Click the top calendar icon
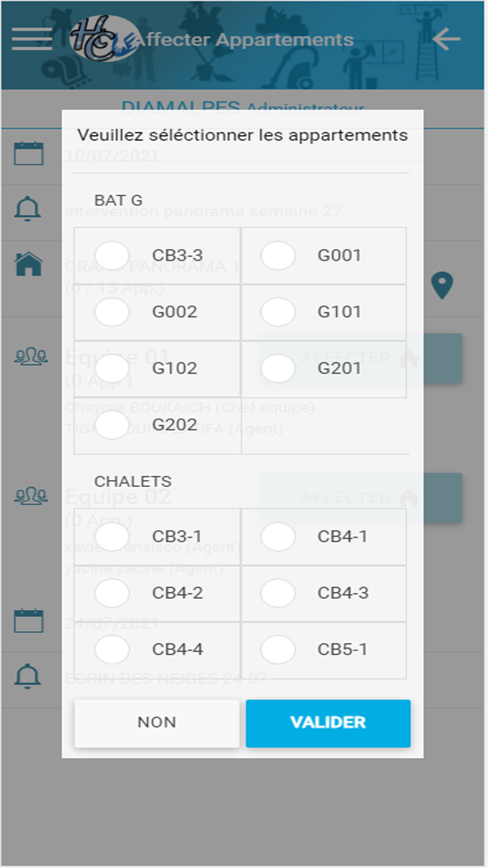 (29, 153)
